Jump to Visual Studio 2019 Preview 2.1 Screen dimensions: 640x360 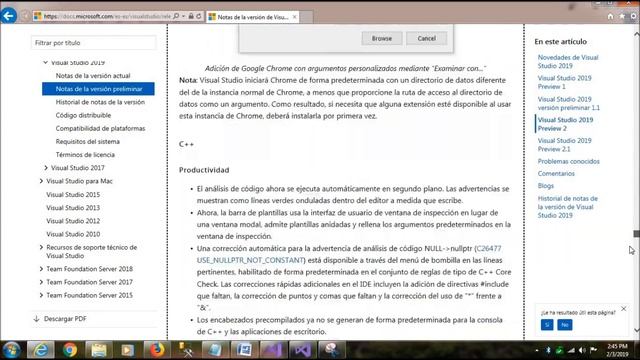[564, 144]
